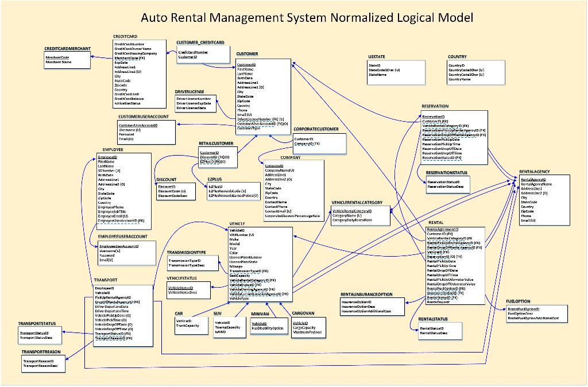Select the CREDITCARD entity box

click(138, 75)
